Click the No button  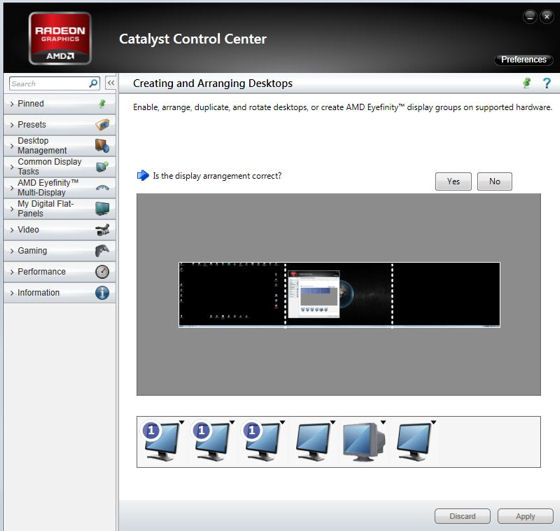pyautogui.click(x=495, y=181)
